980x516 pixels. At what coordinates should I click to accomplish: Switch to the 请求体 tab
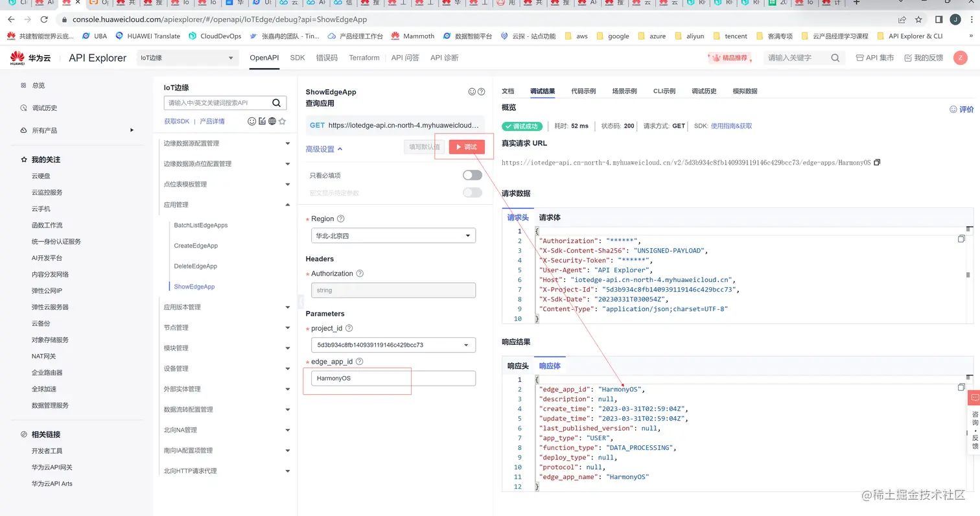(x=550, y=218)
